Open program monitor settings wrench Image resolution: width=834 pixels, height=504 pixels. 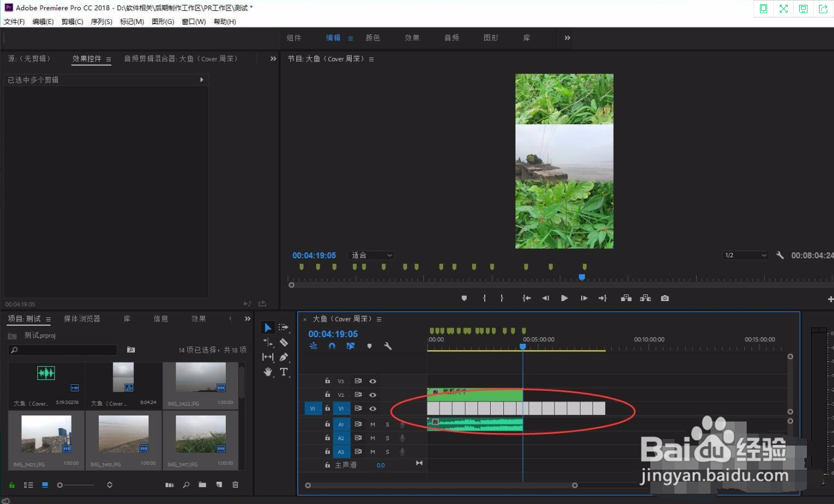(x=780, y=255)
